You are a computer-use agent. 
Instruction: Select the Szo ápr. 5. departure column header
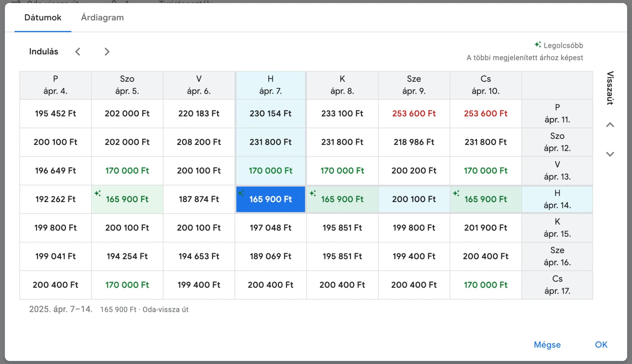tap(127, 85)
